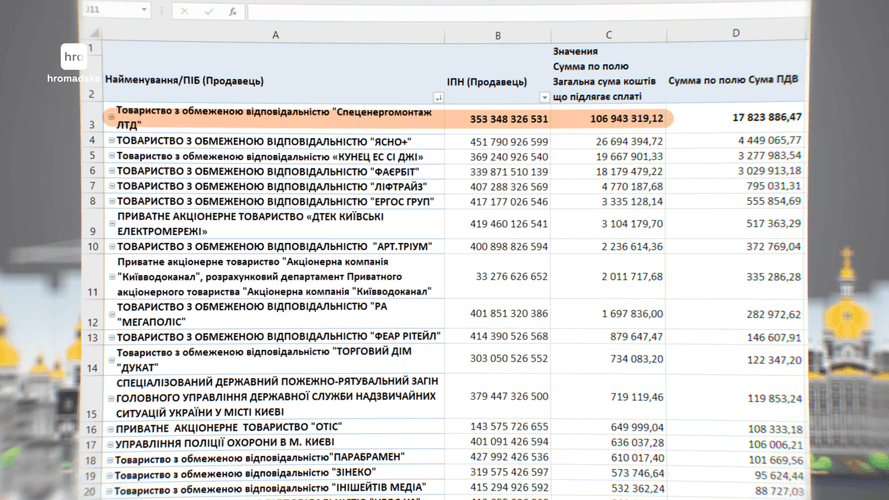
Task: Click the formula bar Cancel X icon
Action: [x=184, y=11]
